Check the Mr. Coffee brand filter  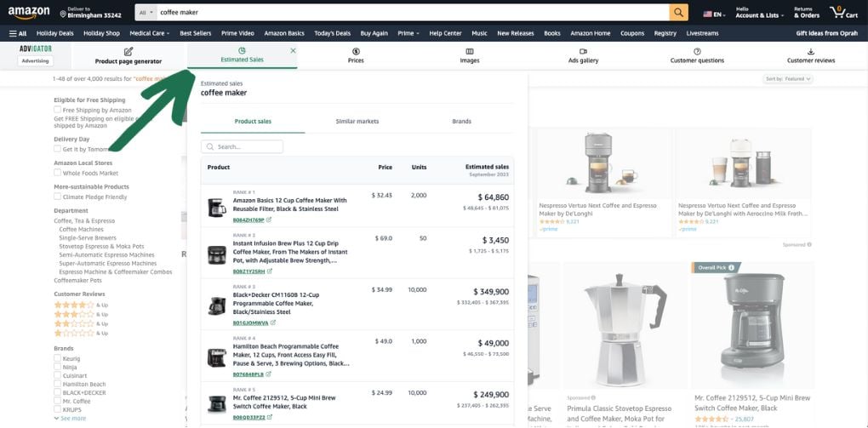coord(58,401)
